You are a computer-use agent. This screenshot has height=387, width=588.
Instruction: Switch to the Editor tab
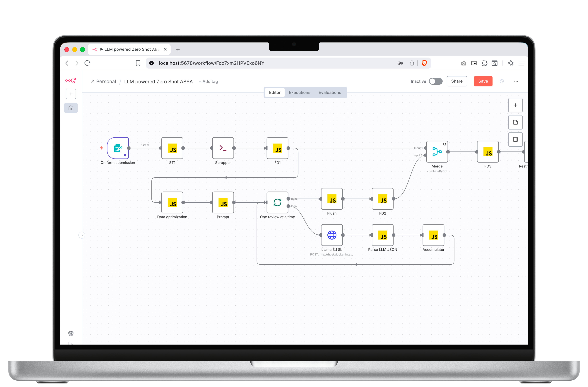coord(275,92)
